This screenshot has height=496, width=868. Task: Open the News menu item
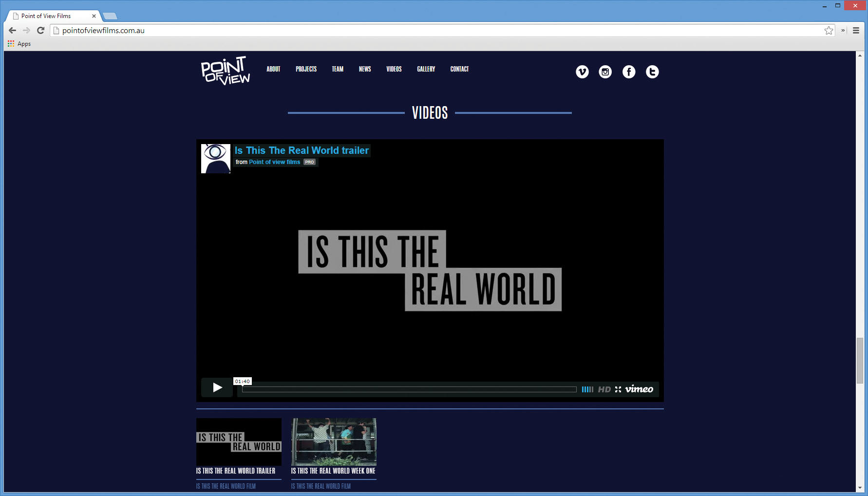(x=365, y=69)
